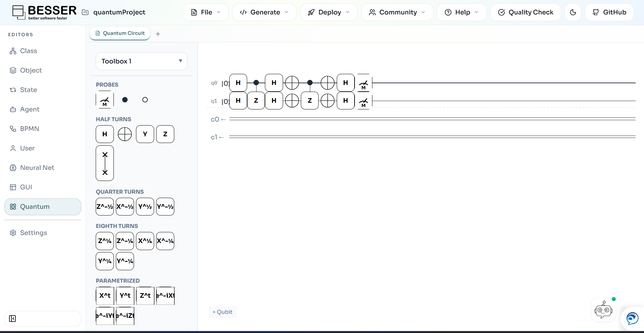Click the Quality Check button
This screenshot has height=333, width=644.
click(525, 12)
